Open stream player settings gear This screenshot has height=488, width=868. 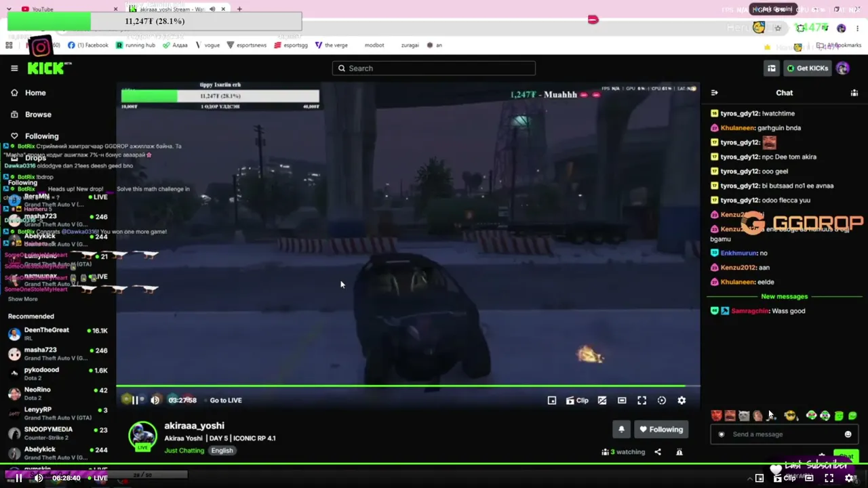pos(682,401)
